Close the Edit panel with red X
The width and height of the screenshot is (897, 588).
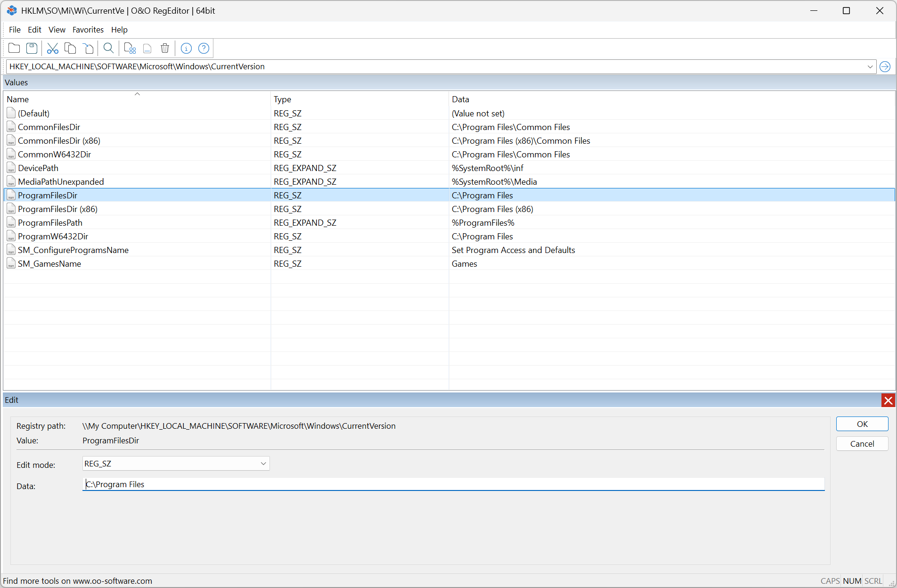(888, 400)
